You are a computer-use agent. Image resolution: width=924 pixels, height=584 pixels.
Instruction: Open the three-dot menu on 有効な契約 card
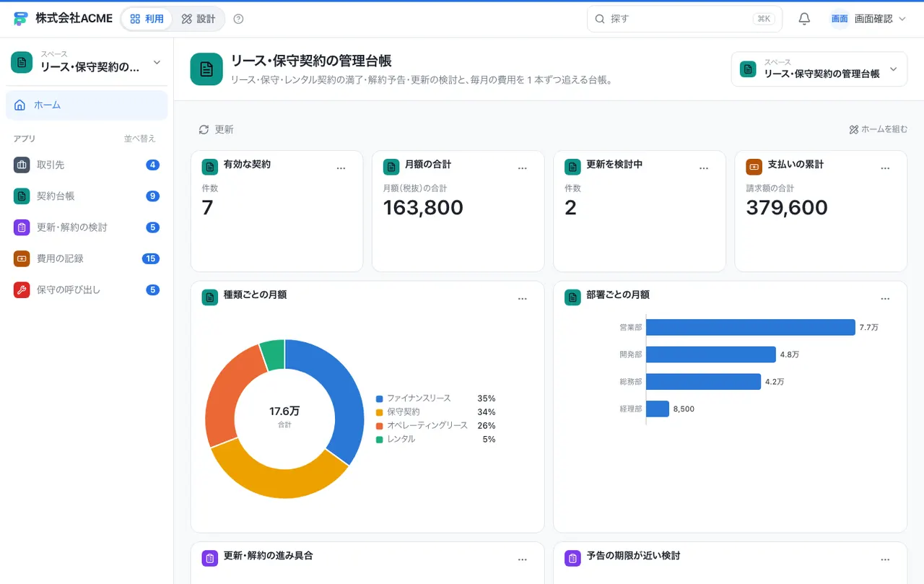coord(341,168)
